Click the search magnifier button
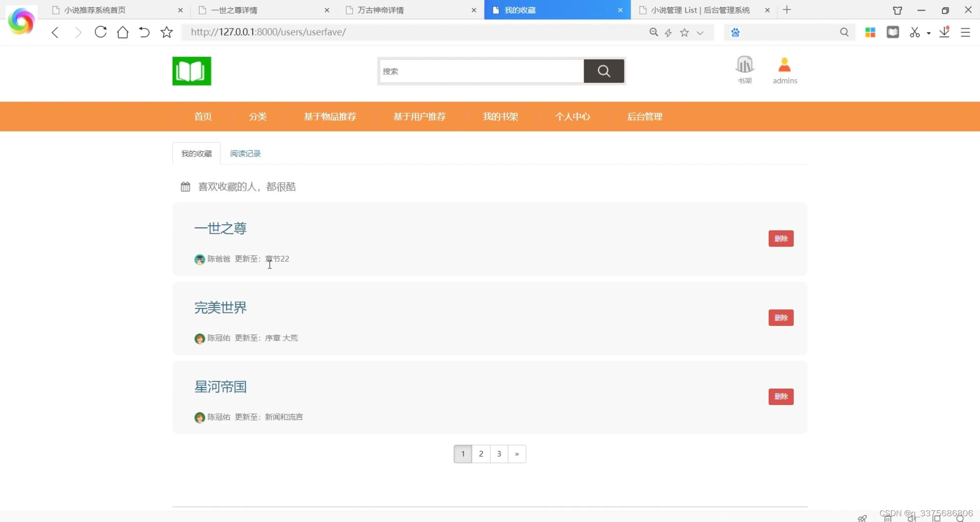 pyautogui.click(x=604, y=71)
